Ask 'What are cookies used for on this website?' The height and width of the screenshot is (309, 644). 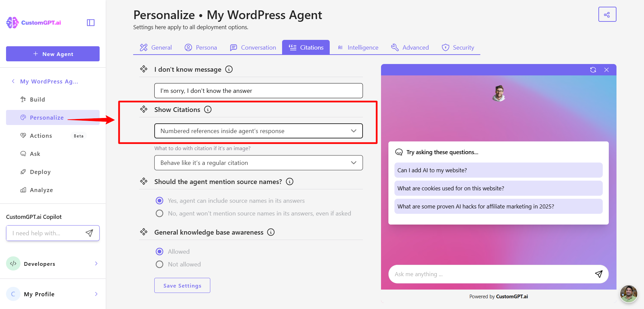[x=498, y=188]
